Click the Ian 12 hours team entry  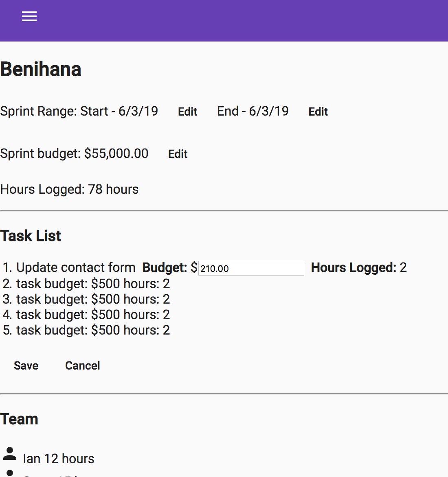(59, 459)
